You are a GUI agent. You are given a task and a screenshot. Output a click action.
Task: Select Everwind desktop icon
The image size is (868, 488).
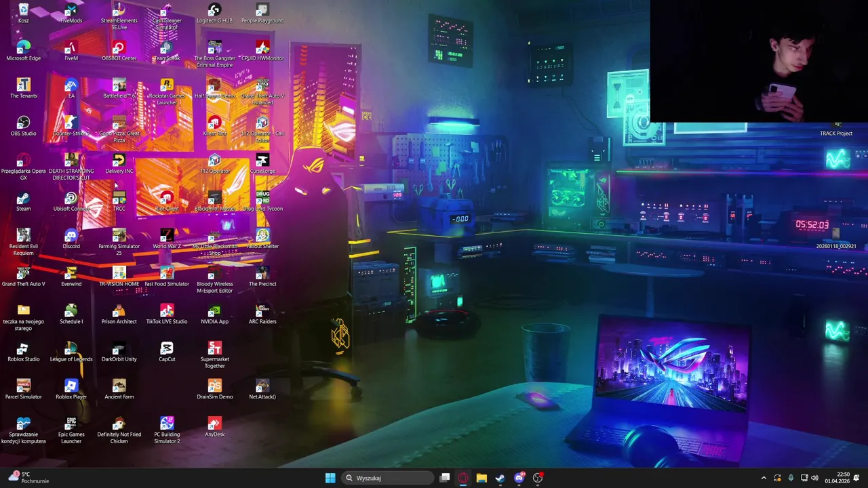click(71, 277)
